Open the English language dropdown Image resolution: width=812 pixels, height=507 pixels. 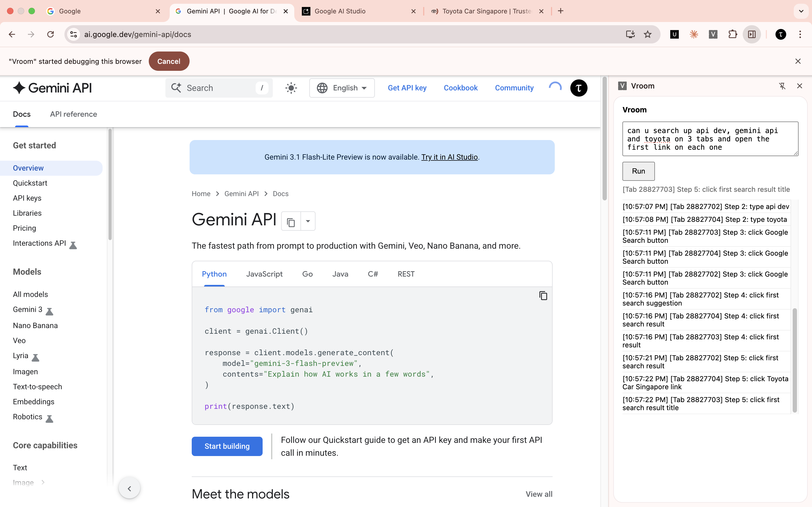(342, 88)
